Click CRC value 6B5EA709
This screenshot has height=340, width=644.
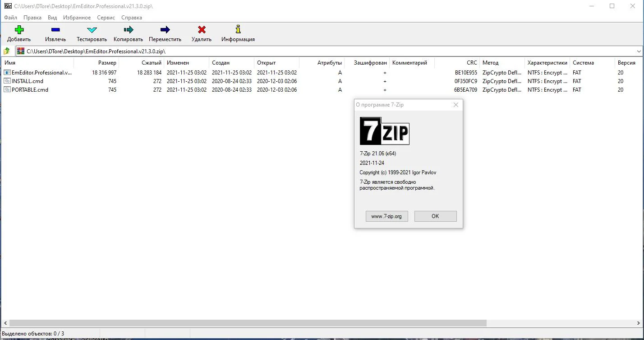pyautogui.click(x=465, y=90)
